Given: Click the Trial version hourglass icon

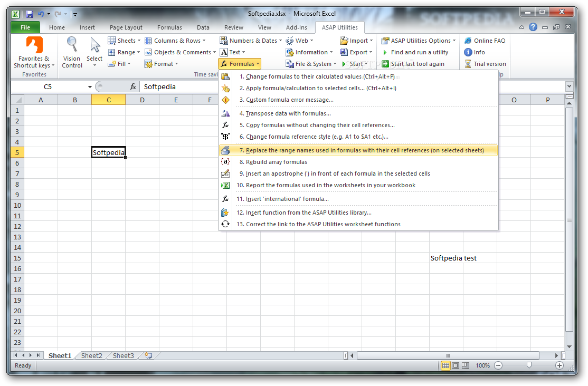Looking at the screenshot, I should tap(468, 64).
